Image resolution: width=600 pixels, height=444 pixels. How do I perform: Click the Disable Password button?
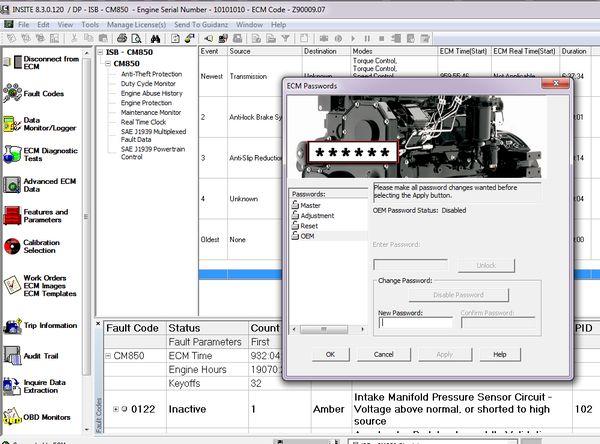click(458, 295)
